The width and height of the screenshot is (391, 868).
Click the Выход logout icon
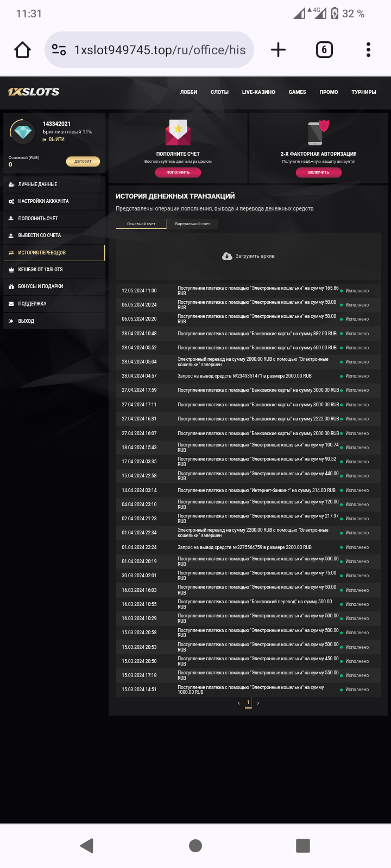(x=12, y=321)
